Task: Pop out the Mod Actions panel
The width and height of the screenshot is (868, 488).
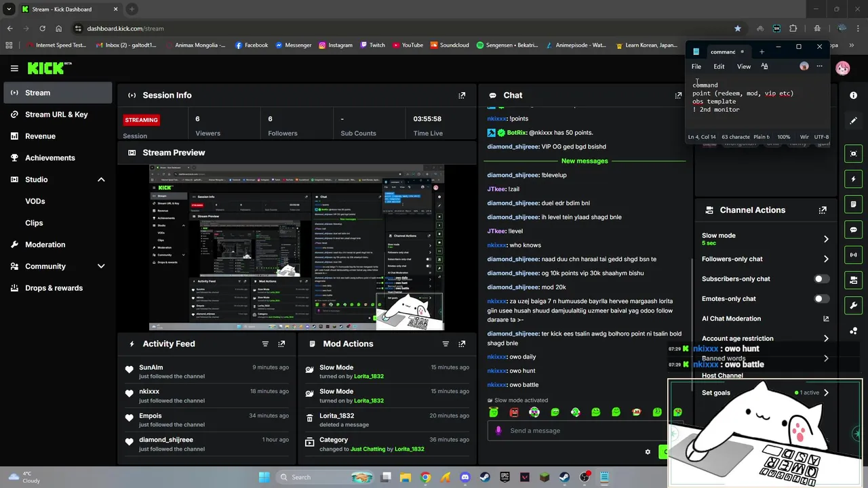Action: tap(462, 344)
